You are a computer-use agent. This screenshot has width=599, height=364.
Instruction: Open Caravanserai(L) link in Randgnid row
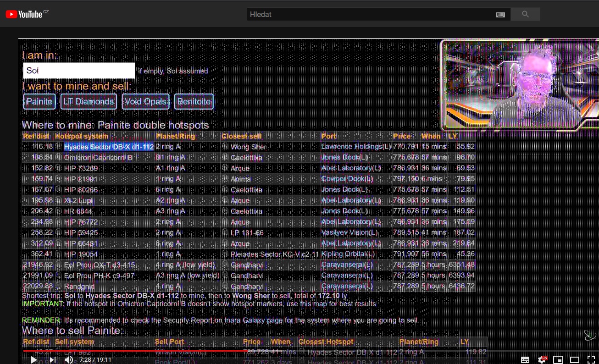[x=347, y=286]
